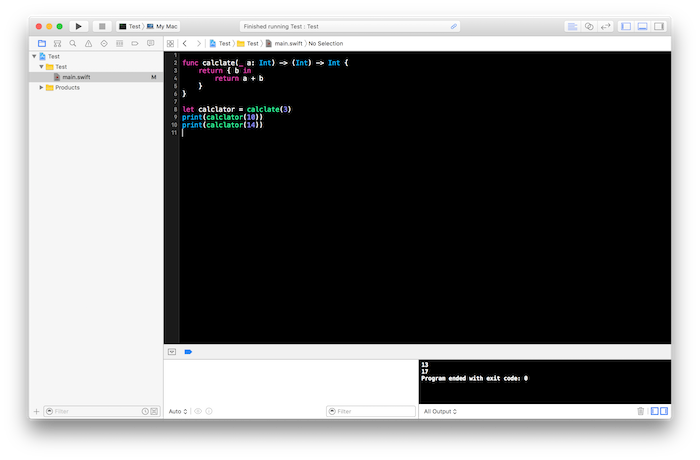Click main.swift in the jump bar
Image resolution: width=700 pixels, height=460 pixels.
[x=284, y=43]
